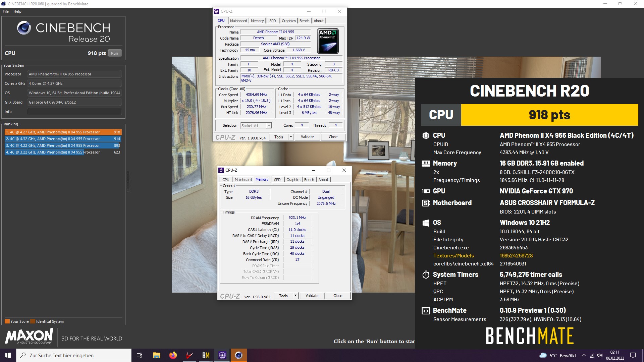Click the BenchMate Motherboard icon
The width and height of the screenshot is (644, 362).
pos(426,203)
